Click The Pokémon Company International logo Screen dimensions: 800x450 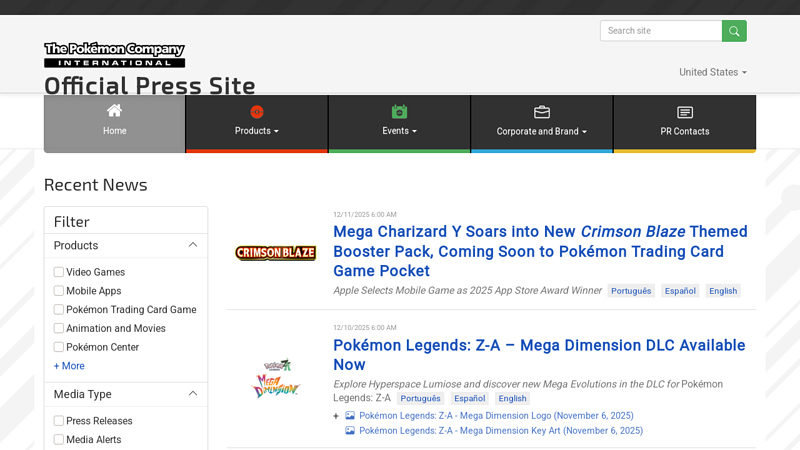click(114, 55)
